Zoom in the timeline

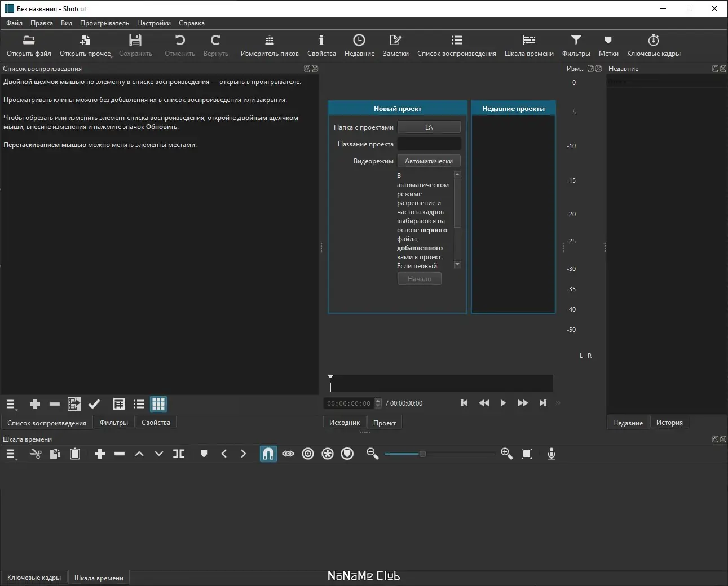(506, 454)
